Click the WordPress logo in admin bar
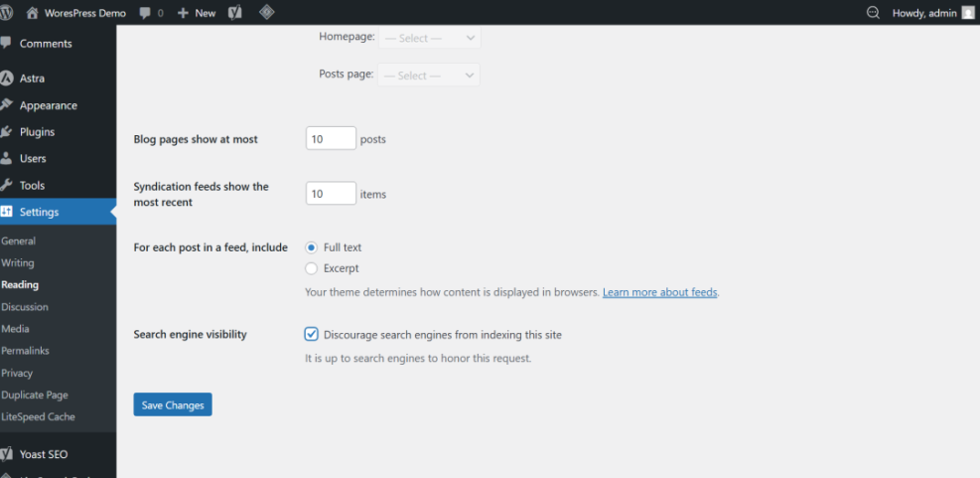 (6, 13)
